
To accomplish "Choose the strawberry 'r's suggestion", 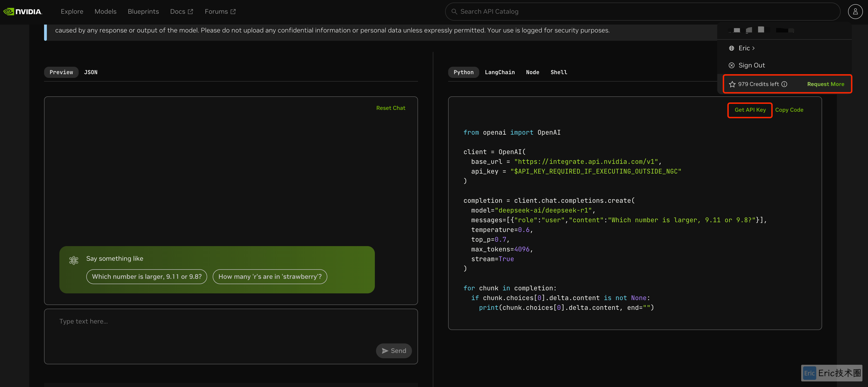I will point(270,277).
